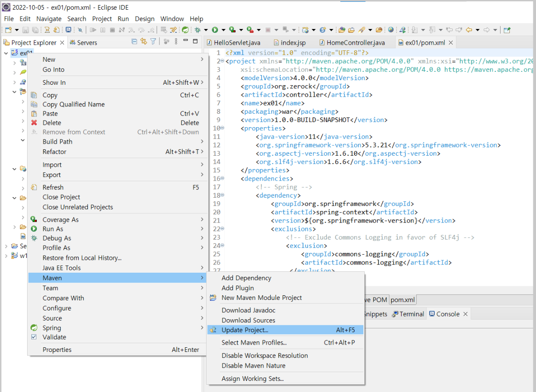This screenshot has height=392, width=536.
Task: Toggle Link with Editor in Project Explorer
Action: pyautogui.click(x=144, y=42)
